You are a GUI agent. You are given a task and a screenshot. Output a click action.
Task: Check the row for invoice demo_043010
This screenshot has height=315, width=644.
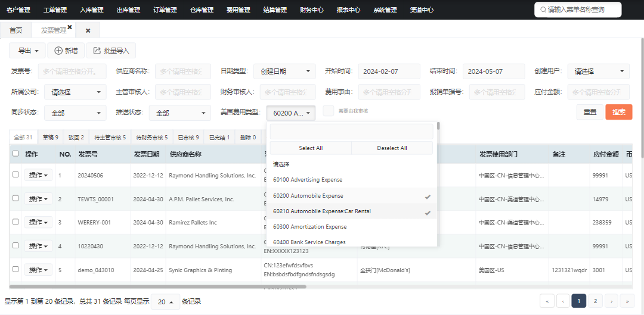tap(16, 269)
